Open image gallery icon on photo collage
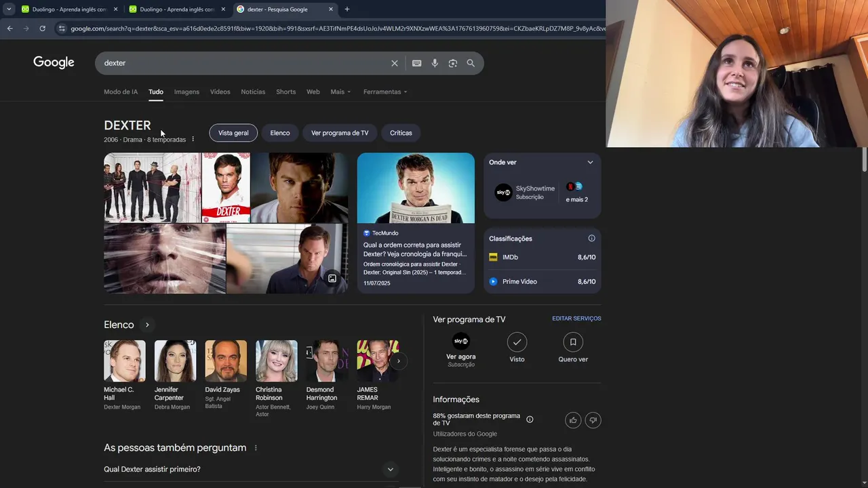 point(332,279)
